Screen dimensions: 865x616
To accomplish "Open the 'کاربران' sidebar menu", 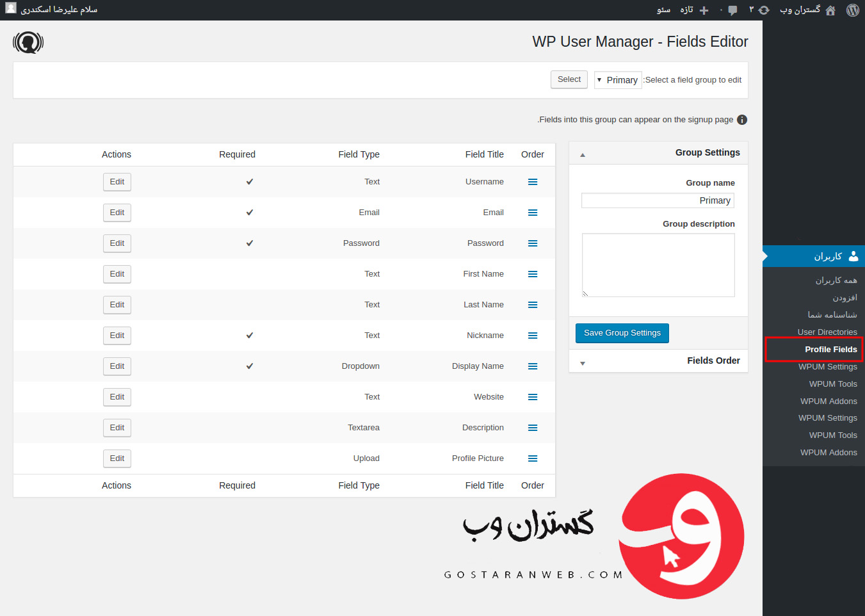I will click(814, 256).
